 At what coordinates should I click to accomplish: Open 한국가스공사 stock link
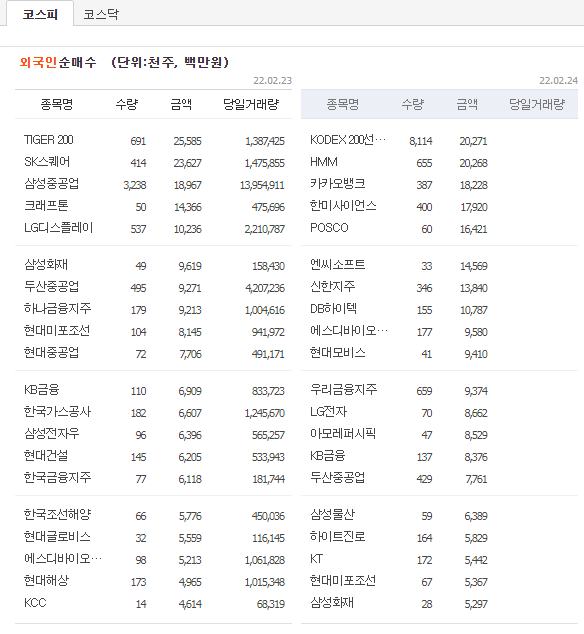pyautogui.click(x=57, y=412)
